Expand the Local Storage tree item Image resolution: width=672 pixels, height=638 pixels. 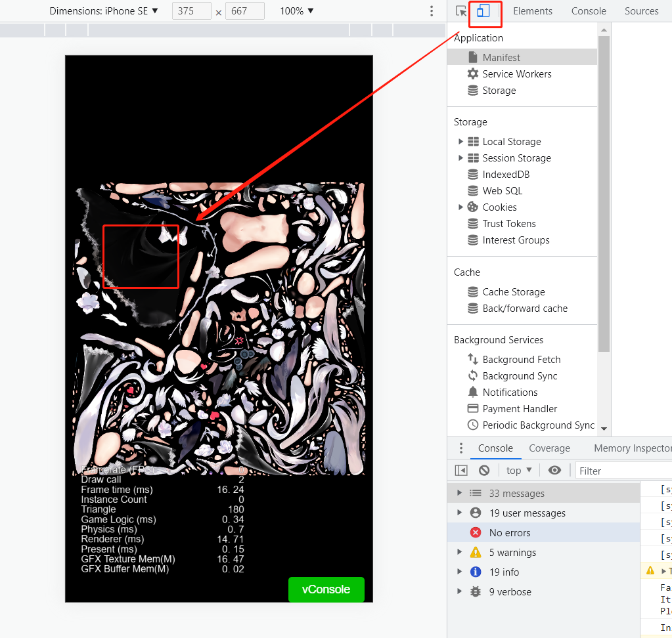460,141
